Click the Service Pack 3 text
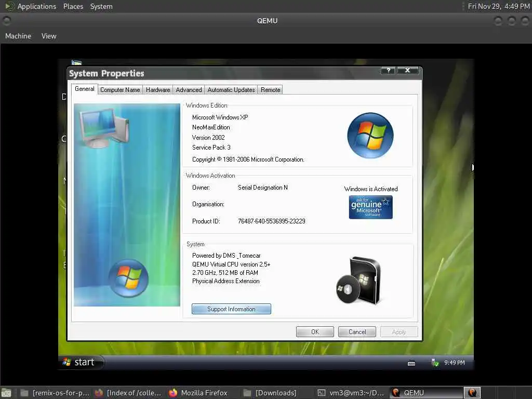Image resolution: width=532 pixels, height=399 pixels. tap(211, 148)
